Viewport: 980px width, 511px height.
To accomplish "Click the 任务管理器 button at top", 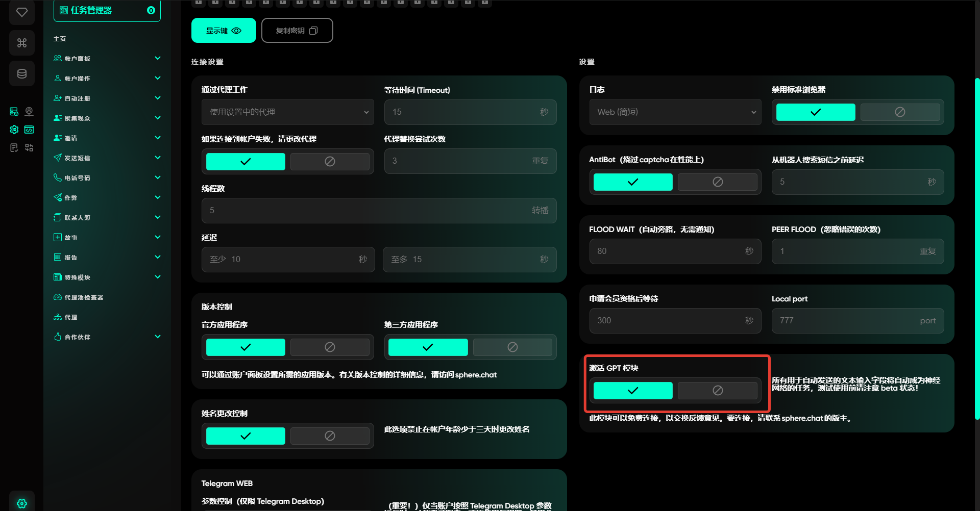I will point(107,11).
